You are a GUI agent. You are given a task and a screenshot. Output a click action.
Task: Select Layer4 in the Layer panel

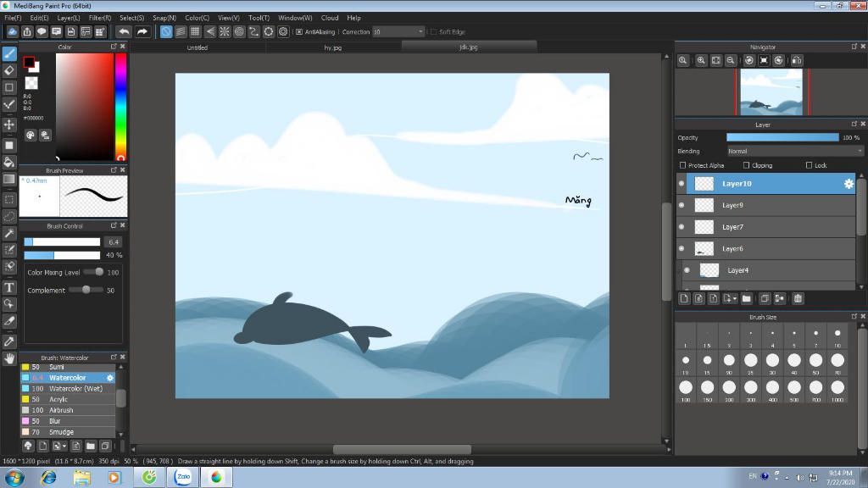point(766,270)
